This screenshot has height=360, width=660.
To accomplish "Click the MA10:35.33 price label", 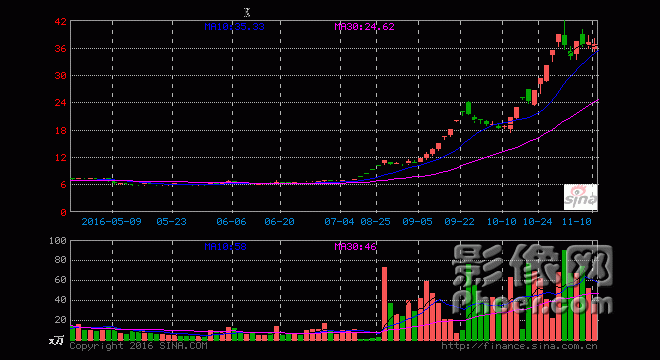I will [x=234, y=27].
